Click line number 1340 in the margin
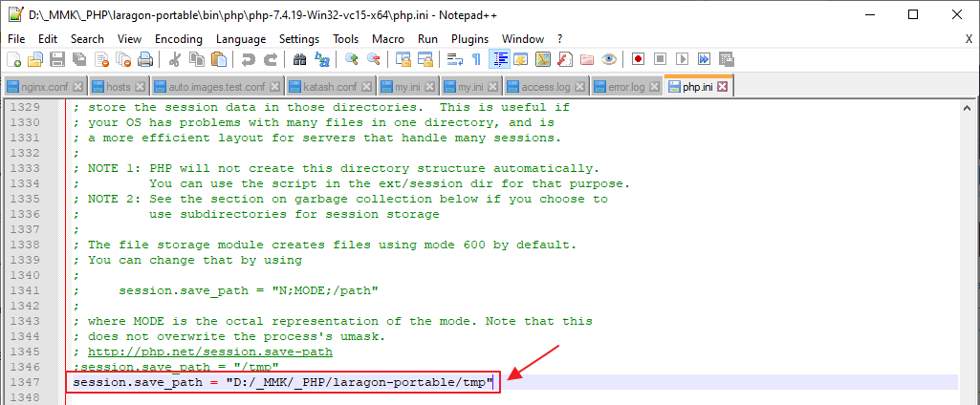 pos(26,275)
